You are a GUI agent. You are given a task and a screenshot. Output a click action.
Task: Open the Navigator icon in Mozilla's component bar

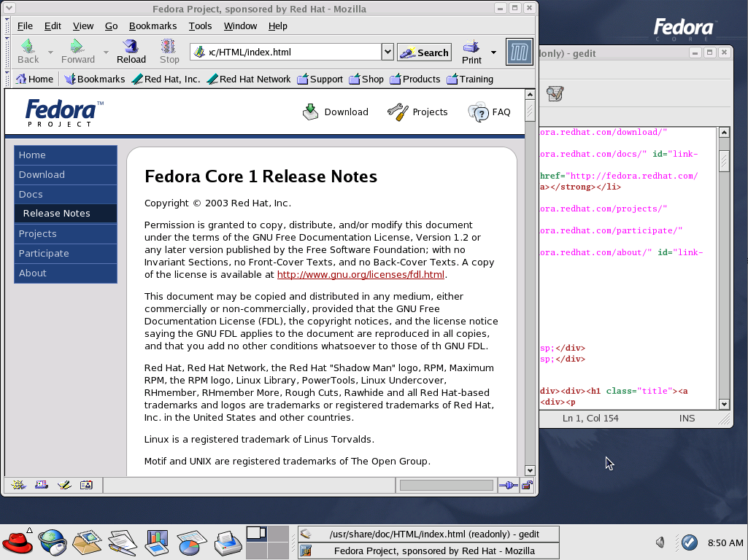[x=17, y=485]
